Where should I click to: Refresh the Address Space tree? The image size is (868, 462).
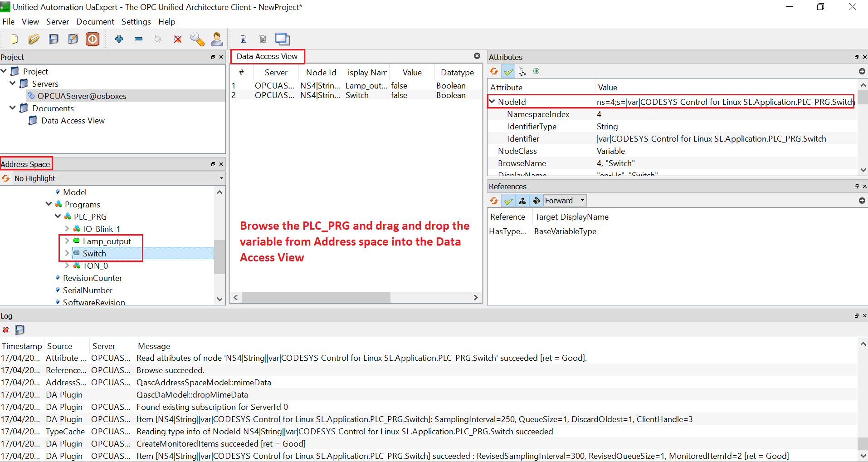tap(5, 178)
